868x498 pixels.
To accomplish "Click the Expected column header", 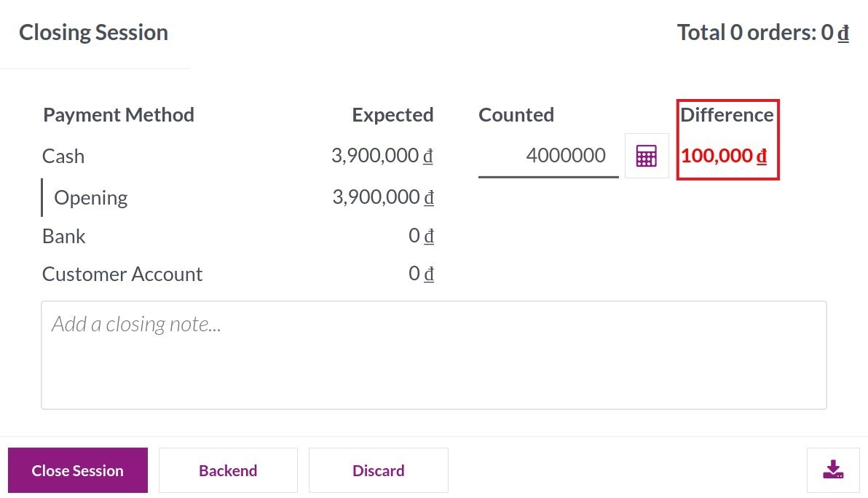I will [392, 114].
